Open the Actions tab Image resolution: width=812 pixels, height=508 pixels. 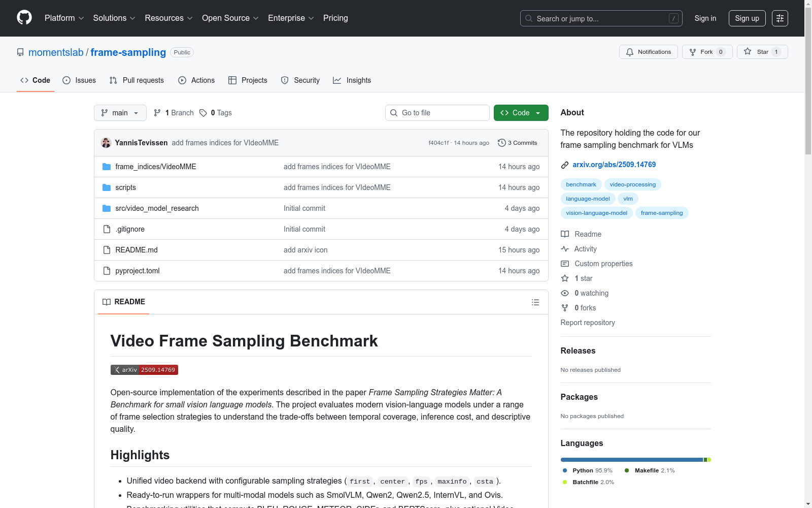(196, 80)
